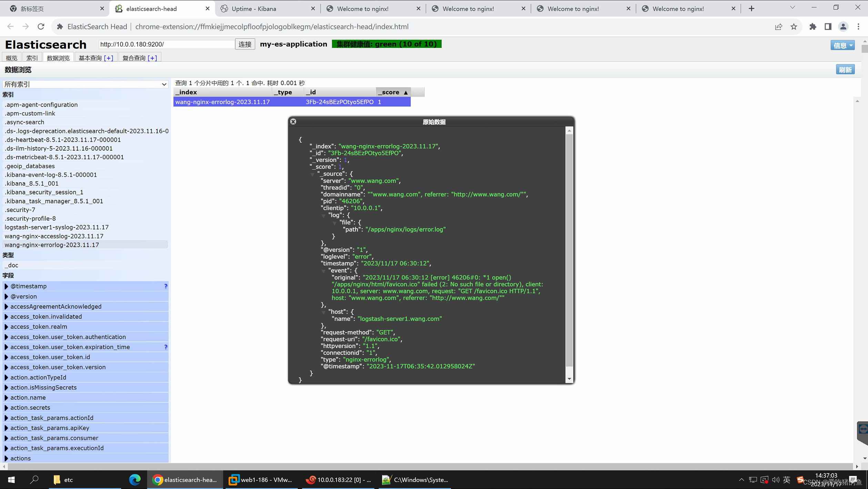Switch to the 索引 indices tab
Screen dimensions: 868x489
[x=32, y=58]
